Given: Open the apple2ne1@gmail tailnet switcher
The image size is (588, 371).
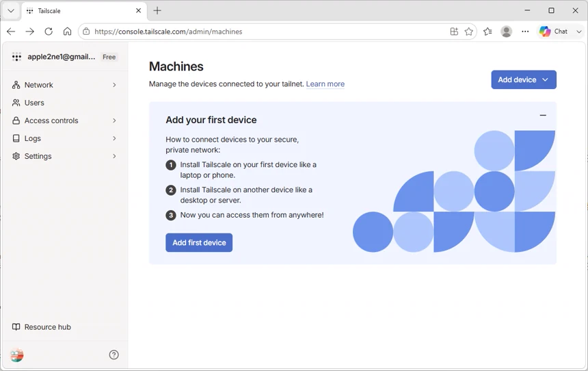Looking at the screenshot, I should click(x=61, y=57).
